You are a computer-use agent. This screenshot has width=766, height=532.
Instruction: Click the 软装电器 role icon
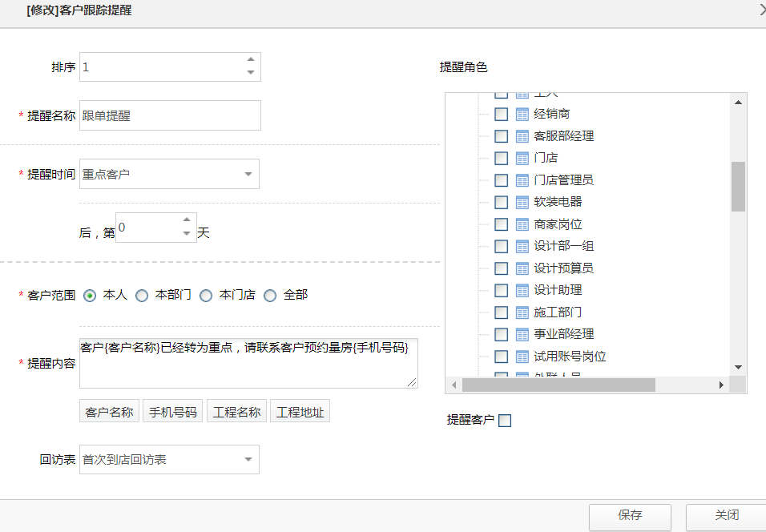pos(522,202)
